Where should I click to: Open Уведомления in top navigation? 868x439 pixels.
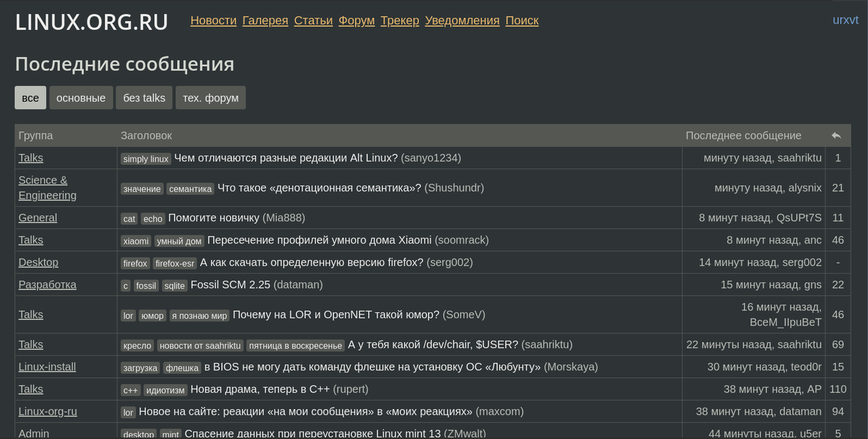point(462,20)
